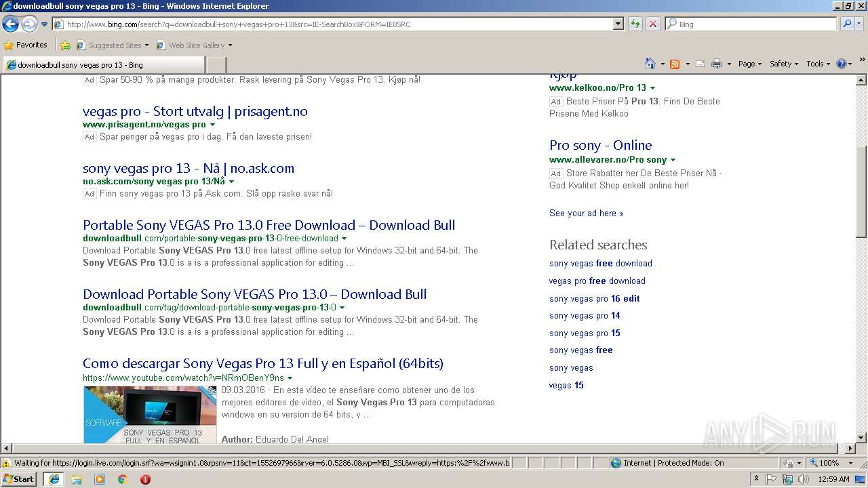Go back with the Back arrow button

click(10, 24)
